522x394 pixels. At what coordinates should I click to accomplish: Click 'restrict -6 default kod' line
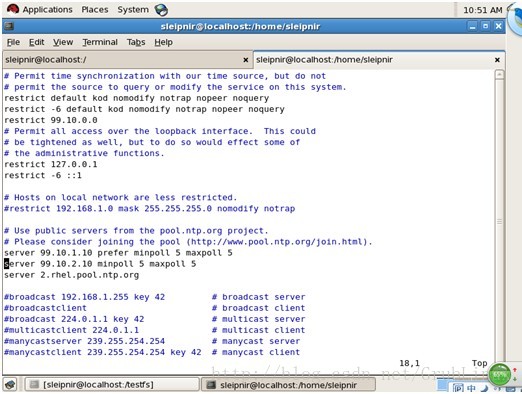tap(144, 109)
